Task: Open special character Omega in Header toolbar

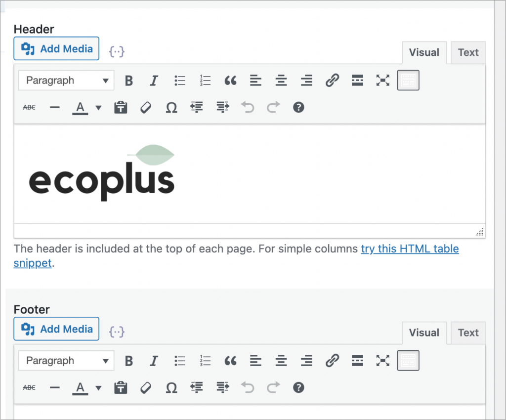Action: [x=171, y=107]
